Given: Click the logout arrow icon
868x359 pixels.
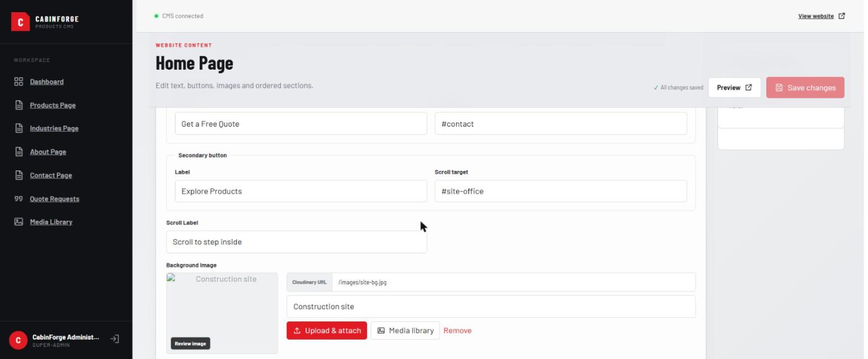Looking at the screenshot, I should [115, 339].
